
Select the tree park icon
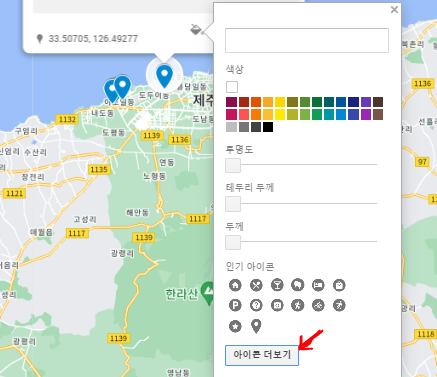pyautogui.click(x=298, y=285)
